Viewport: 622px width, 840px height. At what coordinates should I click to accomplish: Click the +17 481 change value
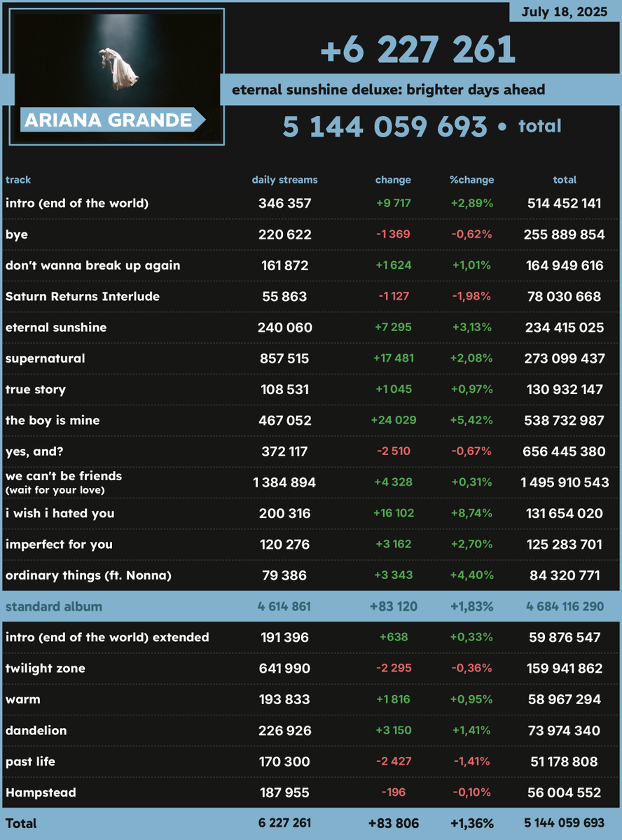click(393, 358)
